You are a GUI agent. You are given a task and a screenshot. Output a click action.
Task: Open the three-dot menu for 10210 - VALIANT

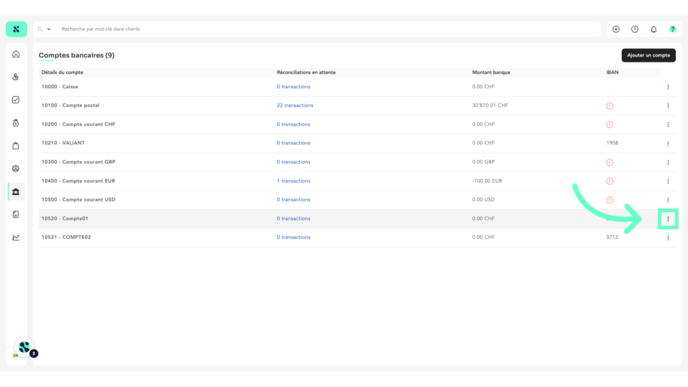(668, 143)
